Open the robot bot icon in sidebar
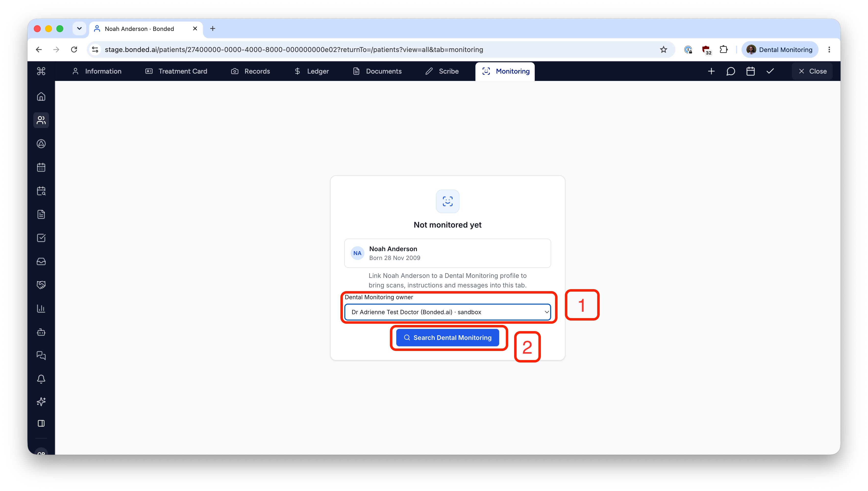Image resolution: width=868 pixels, height=491 pixels. coord(41,332)
